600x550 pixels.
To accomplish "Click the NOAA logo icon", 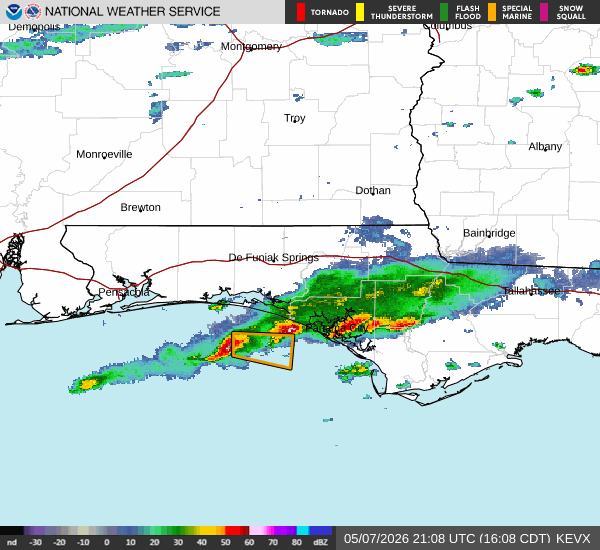I will (x=14, y=11).
